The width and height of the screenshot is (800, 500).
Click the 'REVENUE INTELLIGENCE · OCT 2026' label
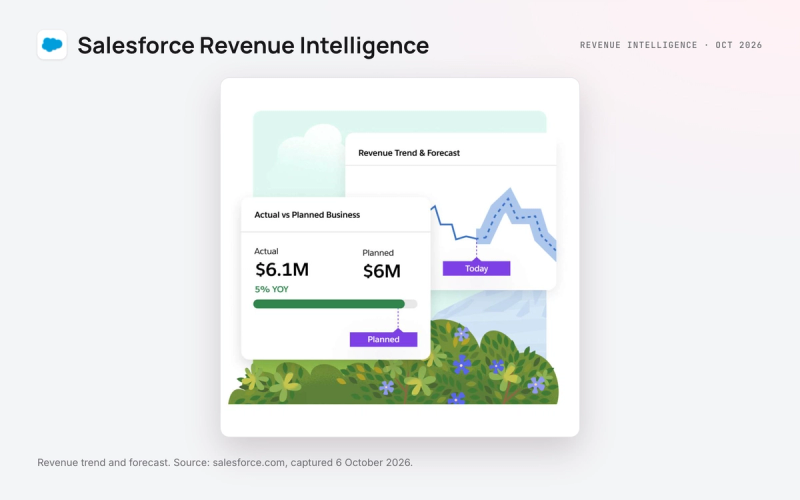click(671, 45)
